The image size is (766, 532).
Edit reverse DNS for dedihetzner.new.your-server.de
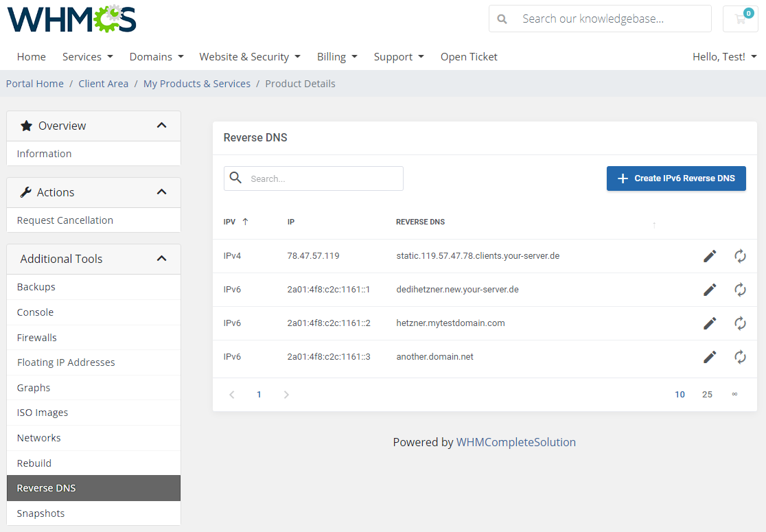tap(710, 290)
